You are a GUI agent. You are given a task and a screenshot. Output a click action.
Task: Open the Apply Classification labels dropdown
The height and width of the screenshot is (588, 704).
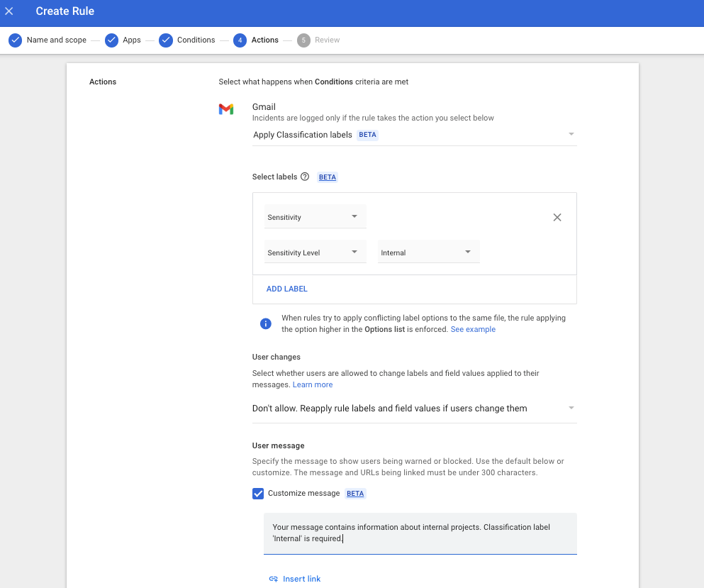tap(414, 135)
